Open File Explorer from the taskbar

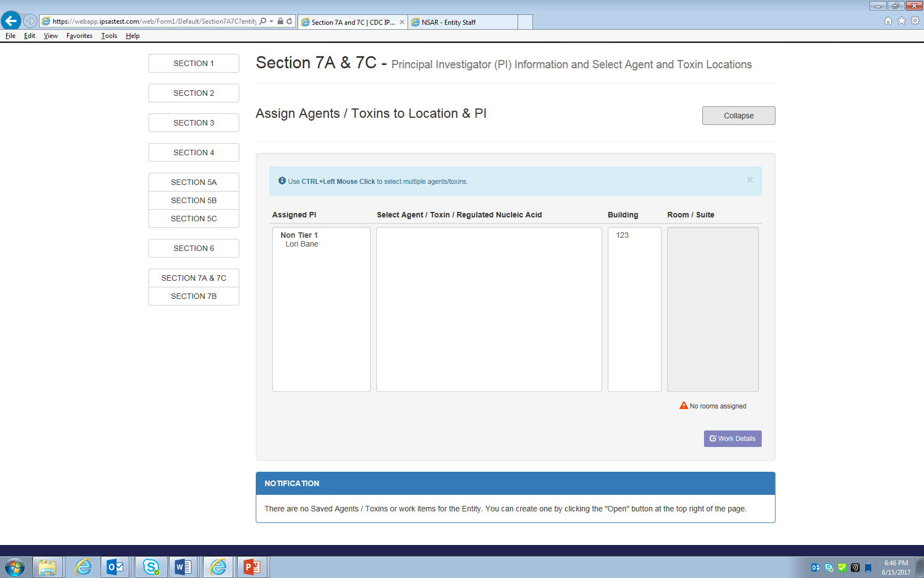pos(47,567)
